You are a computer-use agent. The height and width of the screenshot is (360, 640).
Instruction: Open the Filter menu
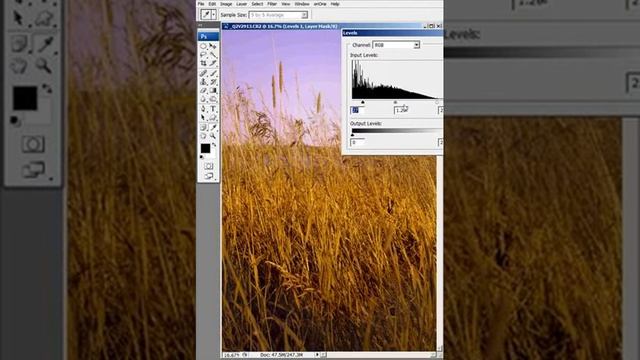(272, 4)
